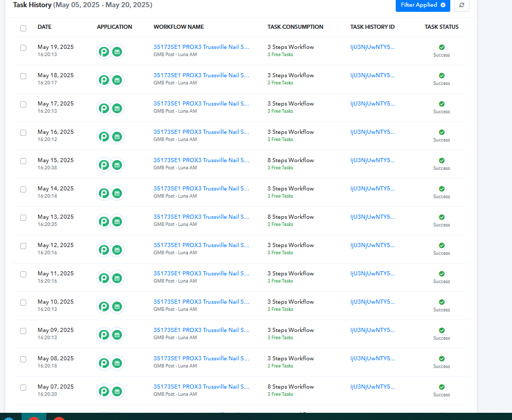The image size is (512, 420).
Task: Open task history ID link for May 09
Action: click(x=372, y=330)
